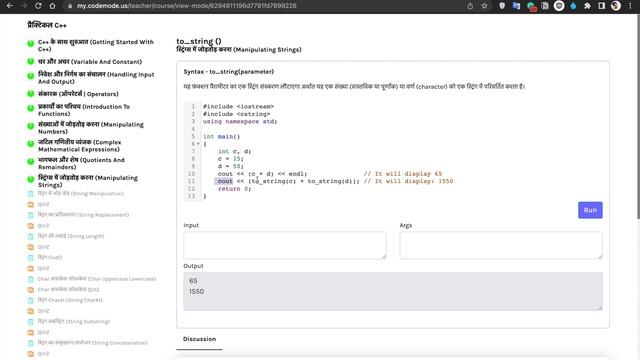Image resolution: width=640 pixels, height=360 pixels.
Task: Click the 'to_string ()' page title
Action: pyautogui.click(x=199, y=41)
